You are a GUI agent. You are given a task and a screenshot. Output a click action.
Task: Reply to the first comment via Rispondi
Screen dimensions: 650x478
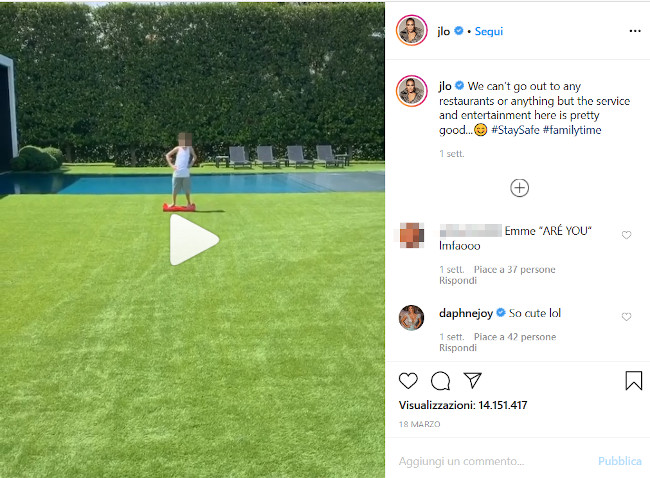pyautogui.click(x=458, y=281)
